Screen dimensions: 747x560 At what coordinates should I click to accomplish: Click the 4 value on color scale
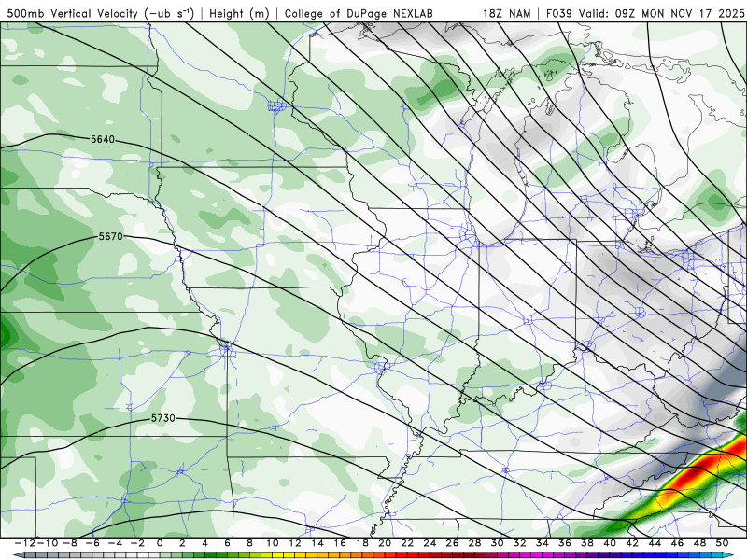coord(204,543)
